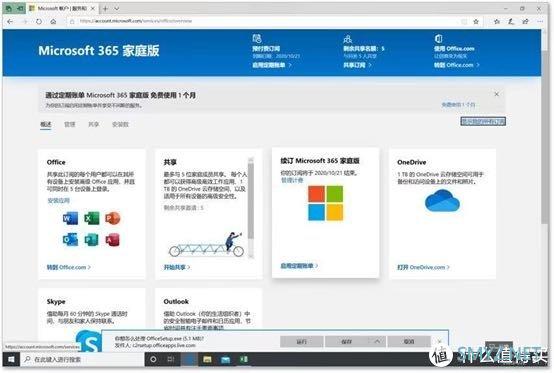Click the add notes pen icon

tap(511, 22)
